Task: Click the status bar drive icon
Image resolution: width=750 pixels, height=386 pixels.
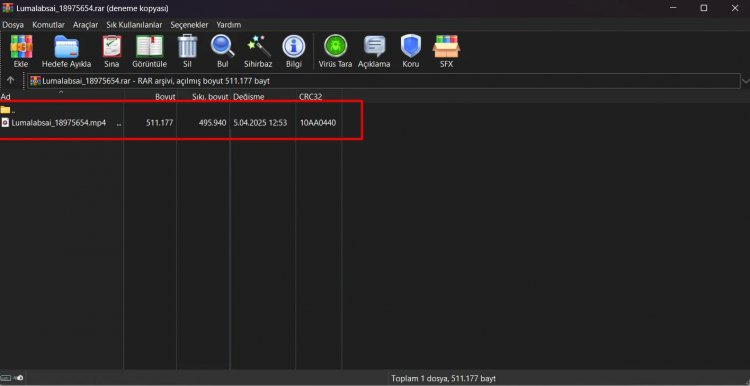Action: coord(5,378)
